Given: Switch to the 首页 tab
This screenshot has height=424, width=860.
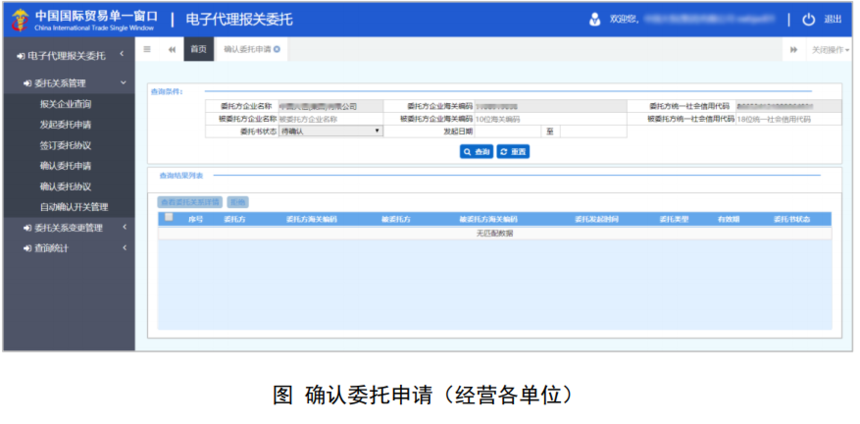Looking at the screenshot, I should click(198, 49).
